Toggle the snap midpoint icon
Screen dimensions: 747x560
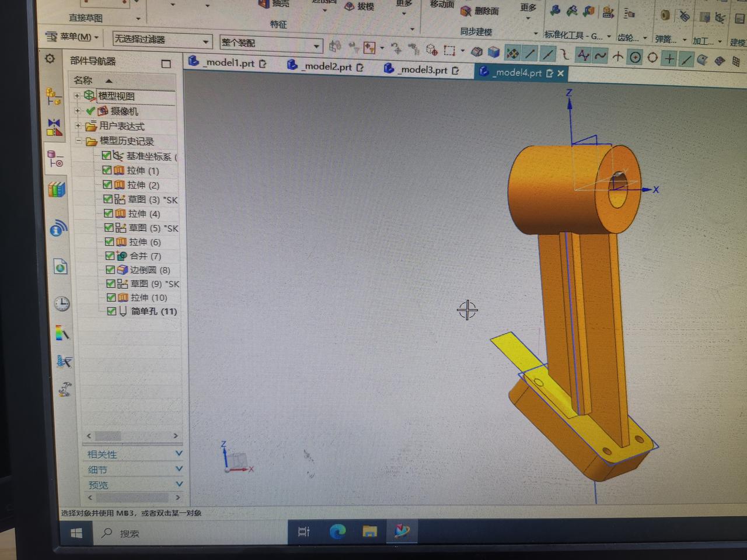[x=547, y=55]
